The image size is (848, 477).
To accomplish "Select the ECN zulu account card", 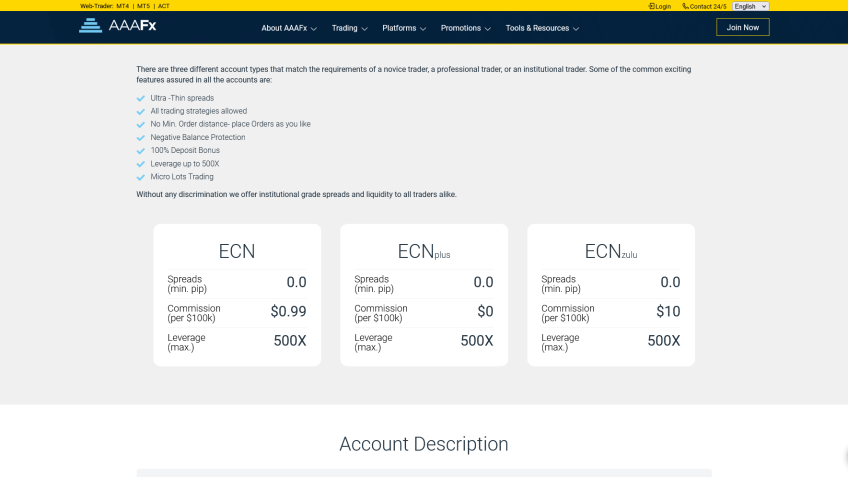I will 611,295.
